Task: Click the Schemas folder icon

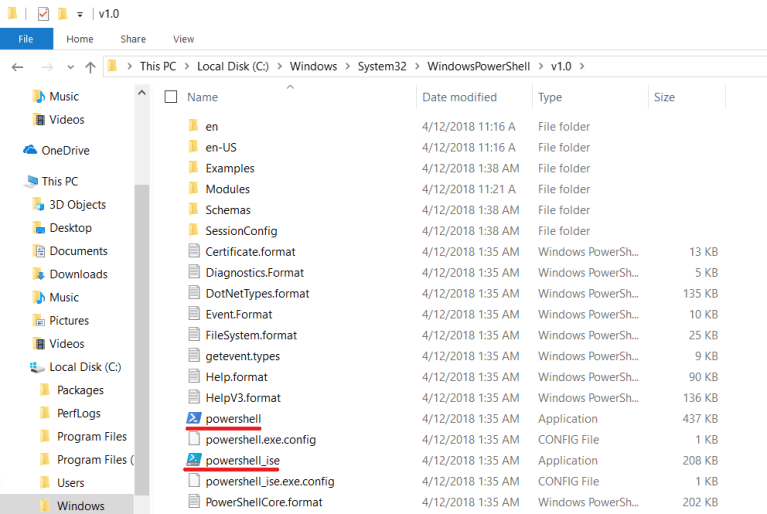Action: (194, 209)
